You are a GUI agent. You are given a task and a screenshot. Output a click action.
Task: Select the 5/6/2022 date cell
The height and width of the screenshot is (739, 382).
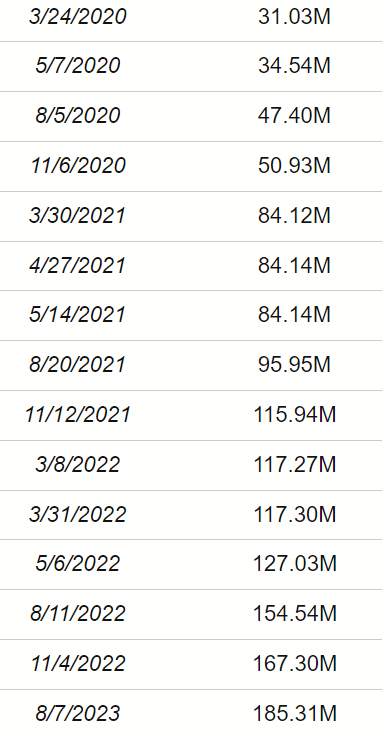pyautogui.click(x=78, y=564)
